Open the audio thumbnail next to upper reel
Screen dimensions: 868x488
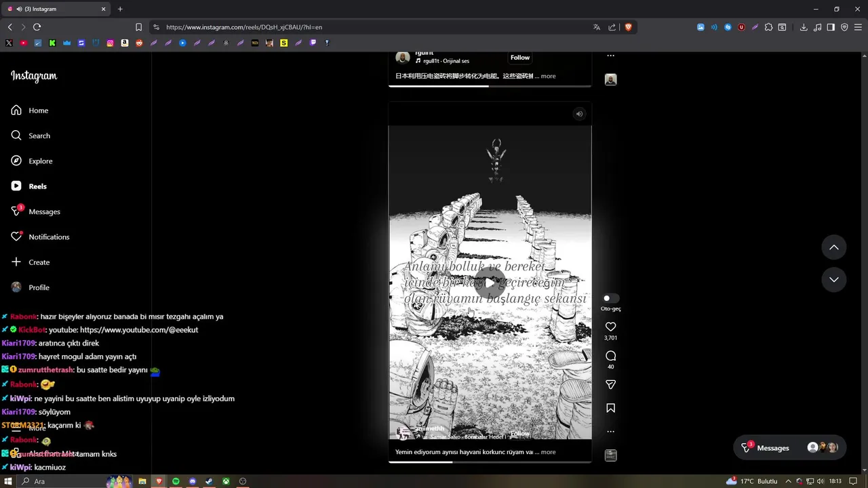point(610,79)
